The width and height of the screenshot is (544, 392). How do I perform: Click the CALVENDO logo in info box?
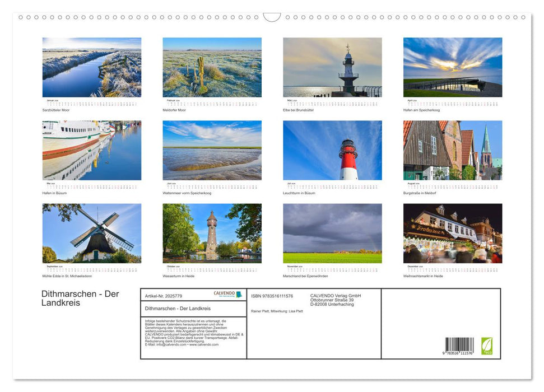[x=227, y=294]
